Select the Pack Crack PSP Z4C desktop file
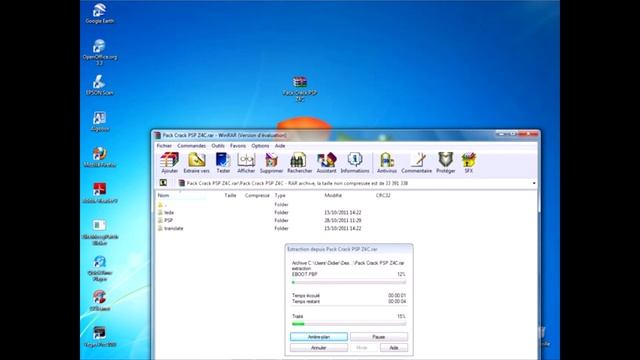Screen dimensions: 640x360 tap(300, 89)
